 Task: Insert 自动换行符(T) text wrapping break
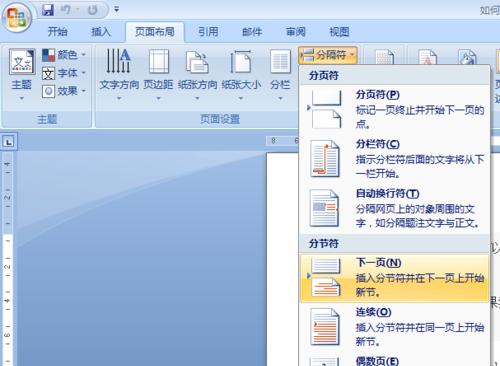[395, 208]
